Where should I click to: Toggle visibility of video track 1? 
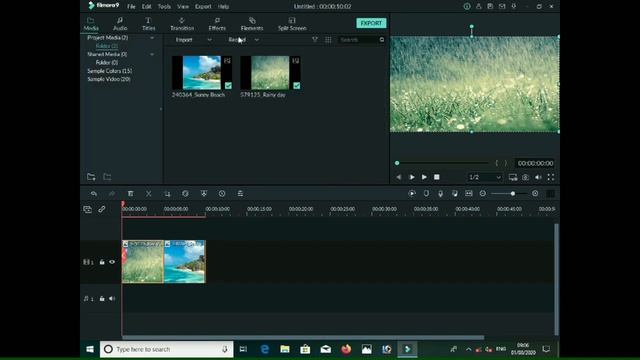[x=112, y=262]
